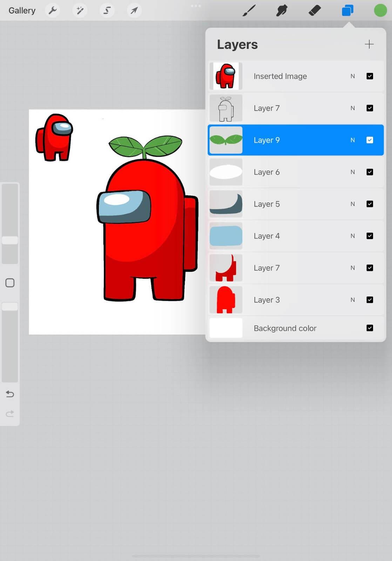Expand blend mode N for red shadow Layer 7

(353, 268)
